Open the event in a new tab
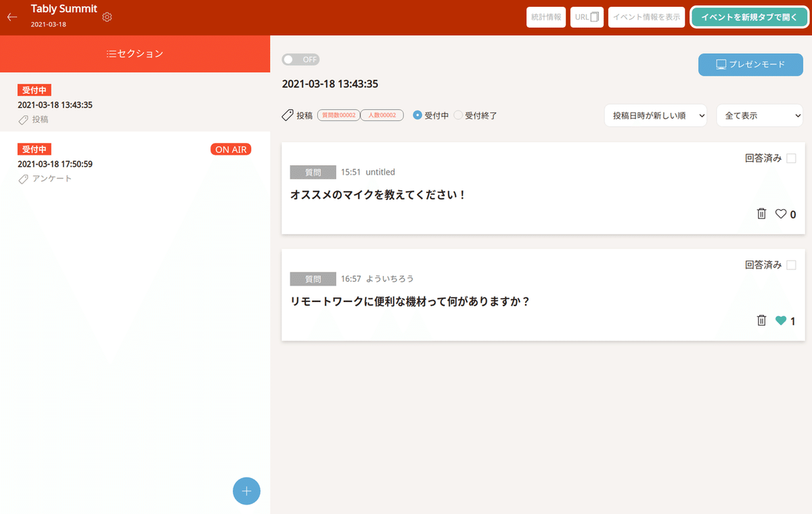Image resolution: width=812 pixels, height=514 pixels. pyautogui.click(x=749, y=17)
